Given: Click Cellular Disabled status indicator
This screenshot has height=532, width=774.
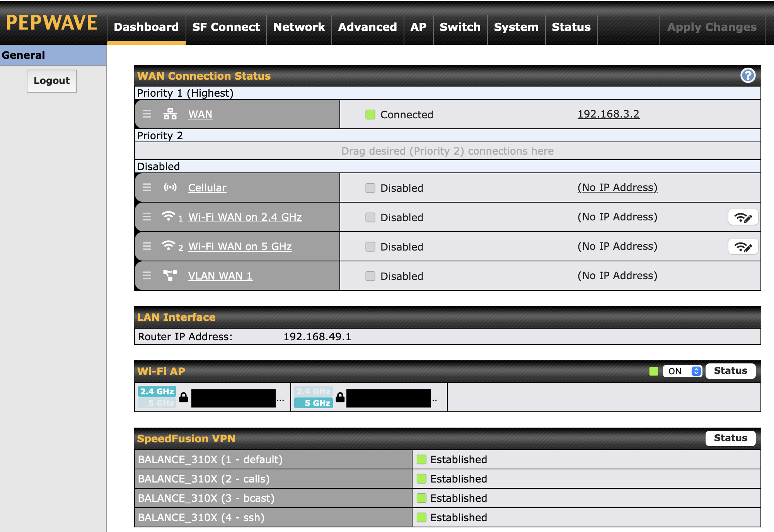Looking at the screenshot, I should (370, 188).
